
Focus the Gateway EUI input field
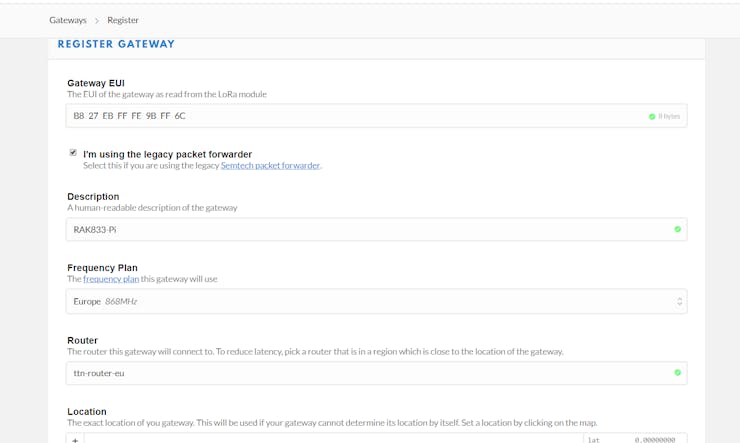point(377,116)
